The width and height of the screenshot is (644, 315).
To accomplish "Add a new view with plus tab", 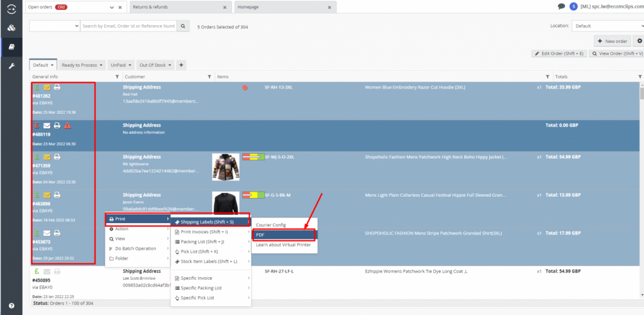I will [181, 65].
